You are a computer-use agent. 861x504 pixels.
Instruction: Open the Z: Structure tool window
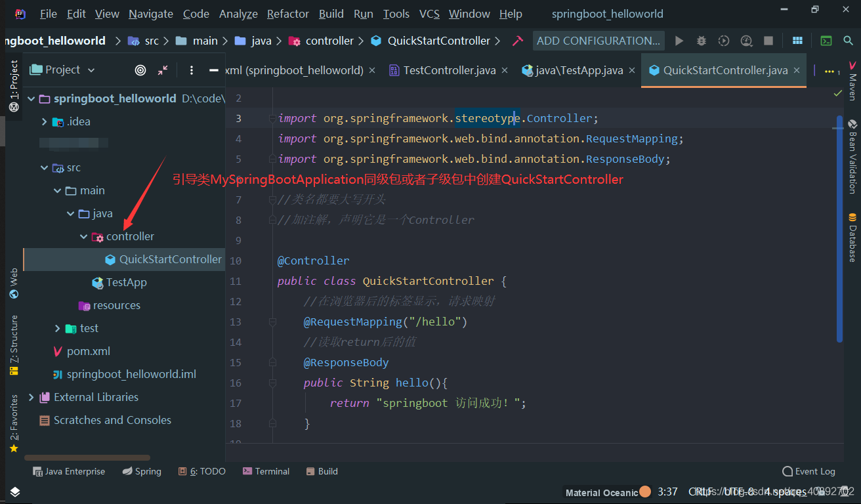[14, 345]
